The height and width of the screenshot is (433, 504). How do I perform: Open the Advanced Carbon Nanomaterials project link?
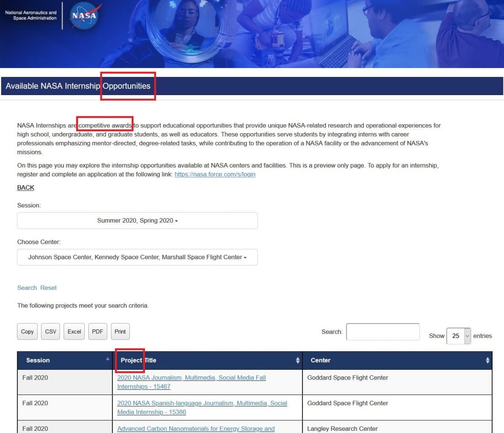coord(195,429)
